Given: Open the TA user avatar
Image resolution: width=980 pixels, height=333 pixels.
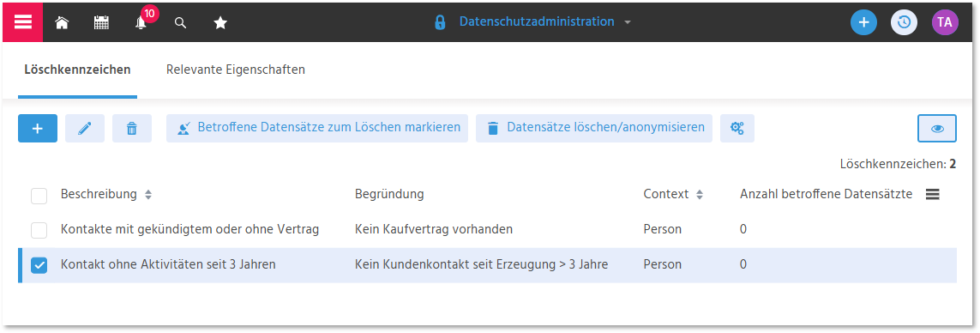Looking at the screenshot, I should pyautogui.click(x=945, y=22).
